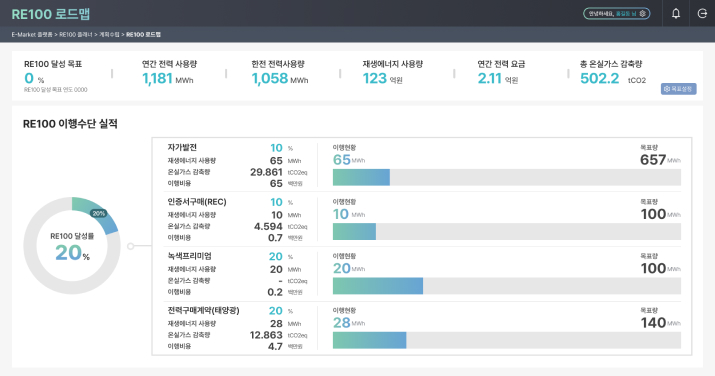Click the RE100 달성 목표 0 % value
Viewport: 715px width, 376px height.
(34, 79)
